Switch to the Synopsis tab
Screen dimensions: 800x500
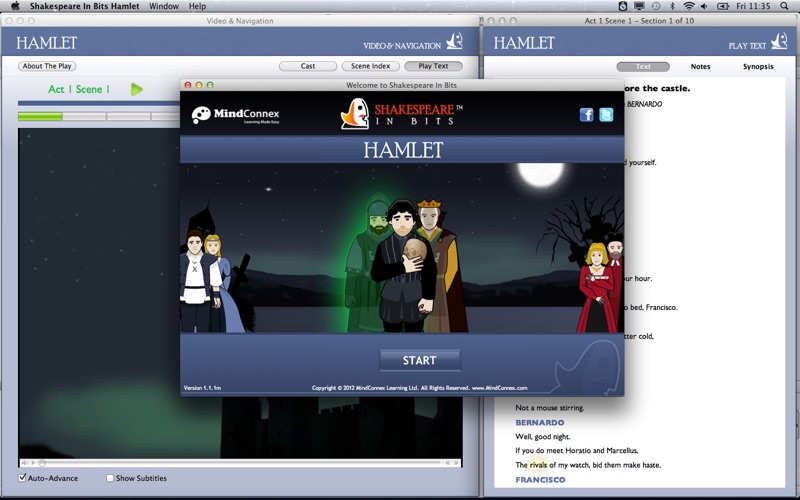point(757,67)
